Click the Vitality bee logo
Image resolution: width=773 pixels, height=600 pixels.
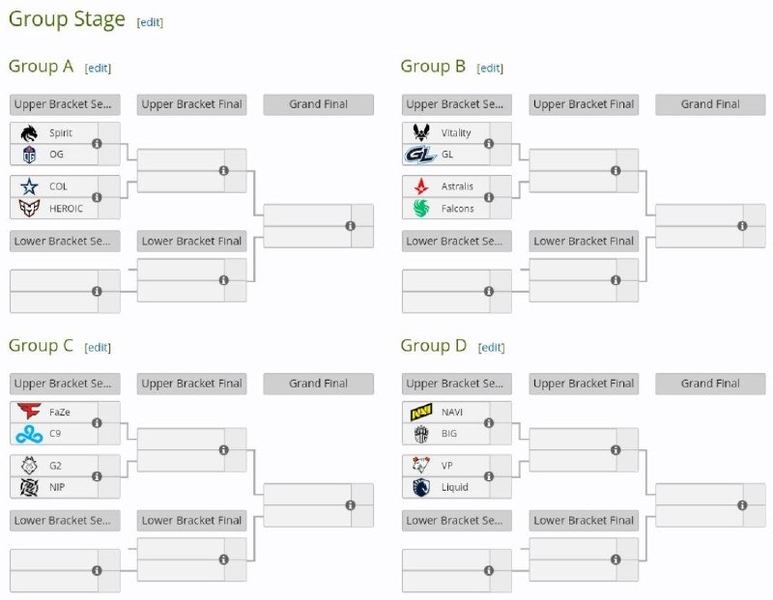click(420, 133)
